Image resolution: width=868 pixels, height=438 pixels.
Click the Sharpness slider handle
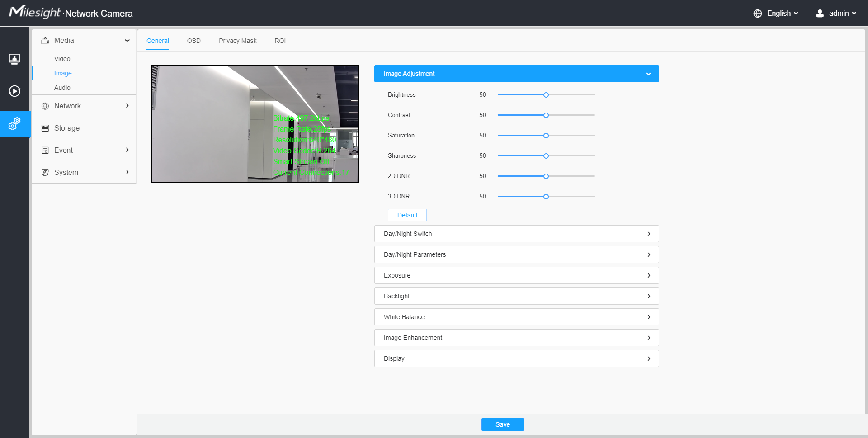click(546, 156)
